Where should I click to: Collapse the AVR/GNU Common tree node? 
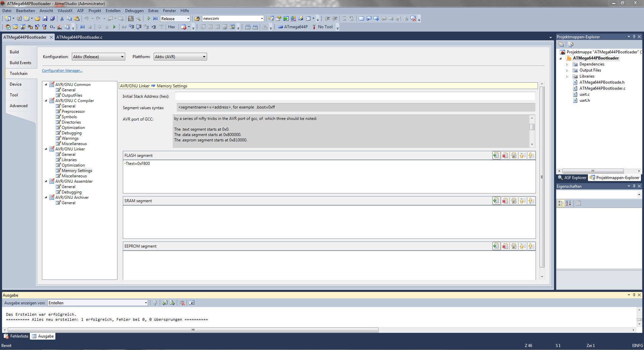click(x=46, y=84)
